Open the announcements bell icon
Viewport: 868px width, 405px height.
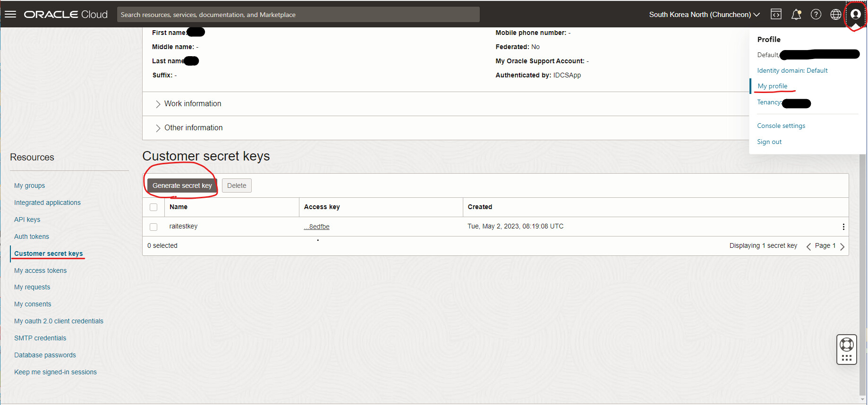(x=796, y=14)
